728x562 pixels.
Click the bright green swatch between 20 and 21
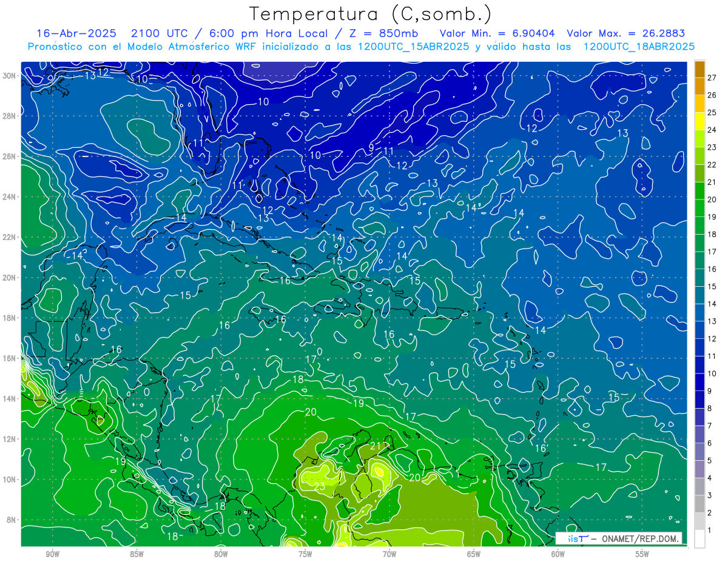(699, 190)
